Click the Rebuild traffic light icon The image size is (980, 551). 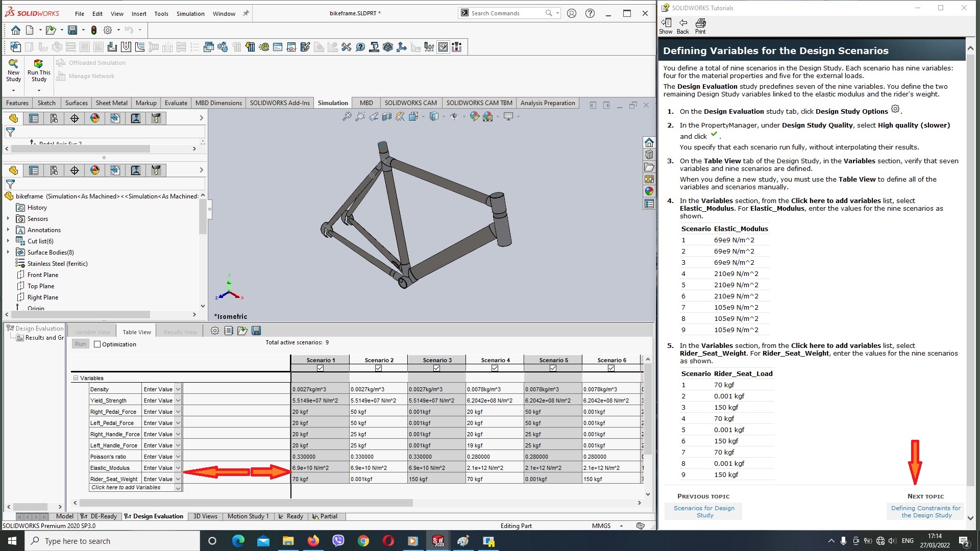point(94,30)
